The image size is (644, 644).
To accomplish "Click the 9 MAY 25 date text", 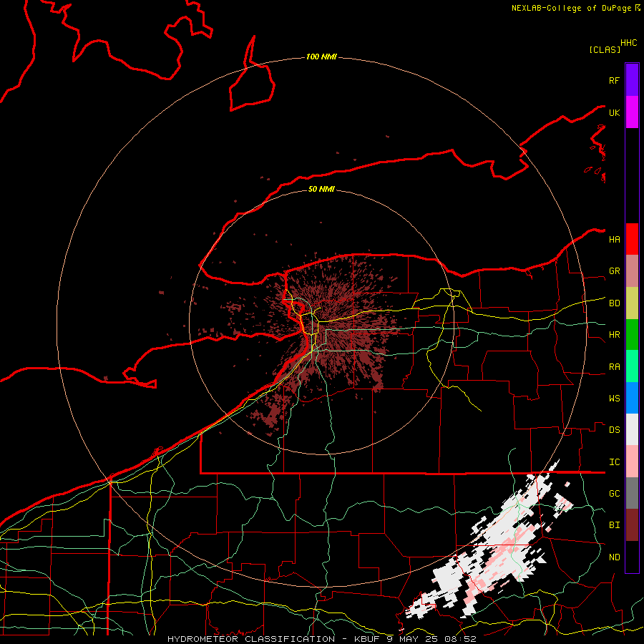I will click(x=412, y=639).
